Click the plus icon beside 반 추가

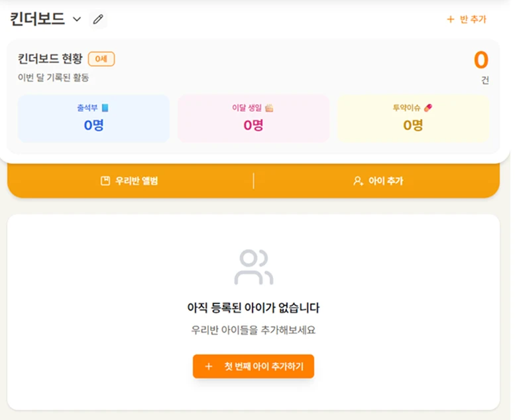(451, 20)
